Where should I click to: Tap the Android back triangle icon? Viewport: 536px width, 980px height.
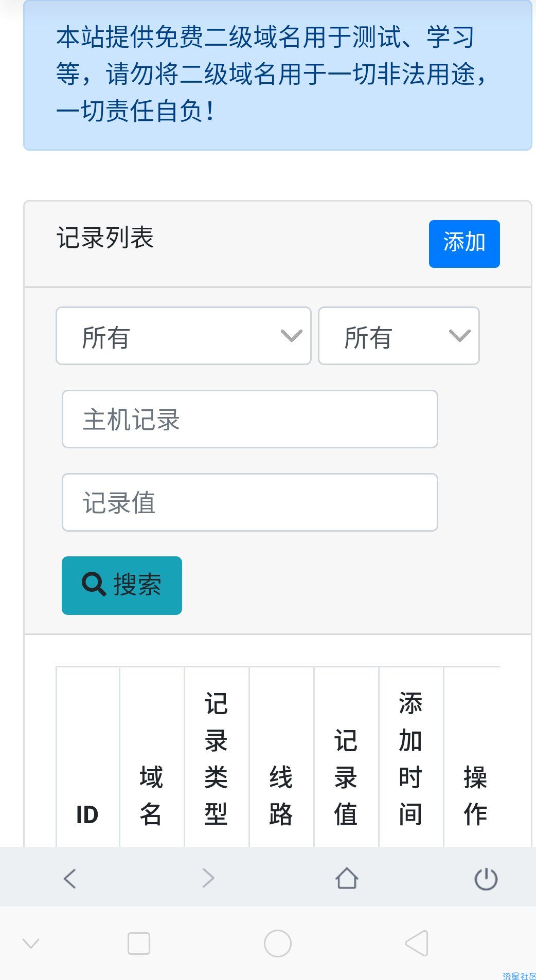pos(417,943)
